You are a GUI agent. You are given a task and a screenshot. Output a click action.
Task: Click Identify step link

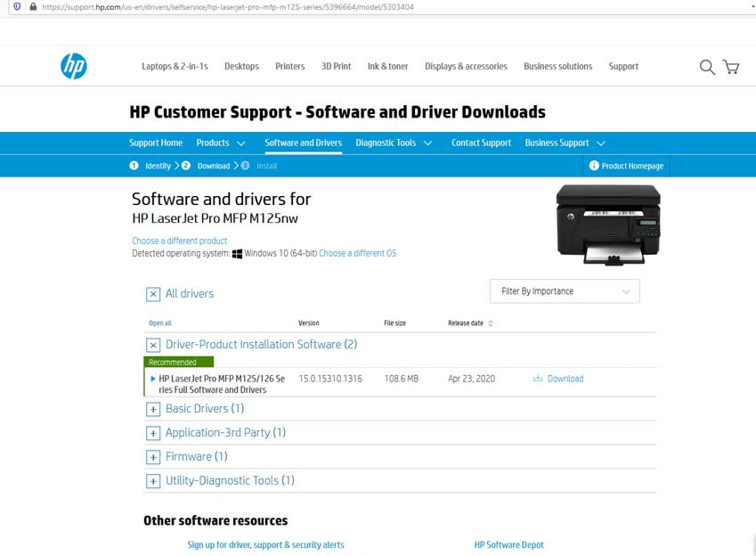coord(158,166)
